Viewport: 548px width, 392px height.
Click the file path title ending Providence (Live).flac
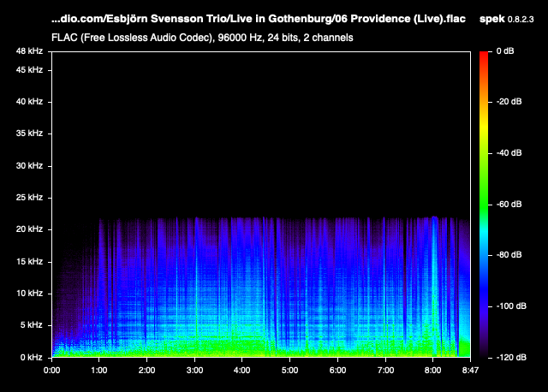(259, 19)
